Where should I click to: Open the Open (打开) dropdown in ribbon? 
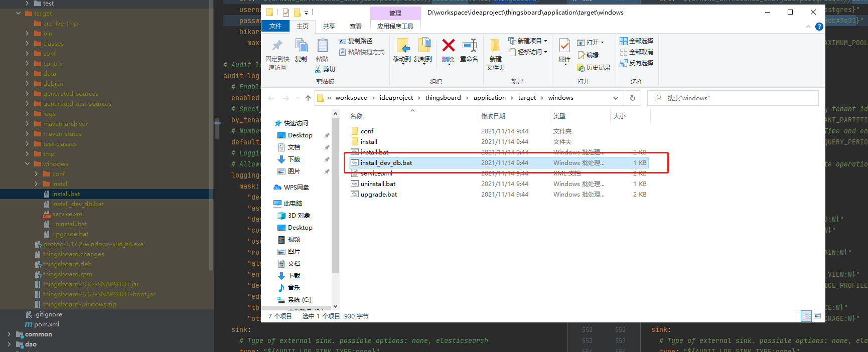point(591,43)
